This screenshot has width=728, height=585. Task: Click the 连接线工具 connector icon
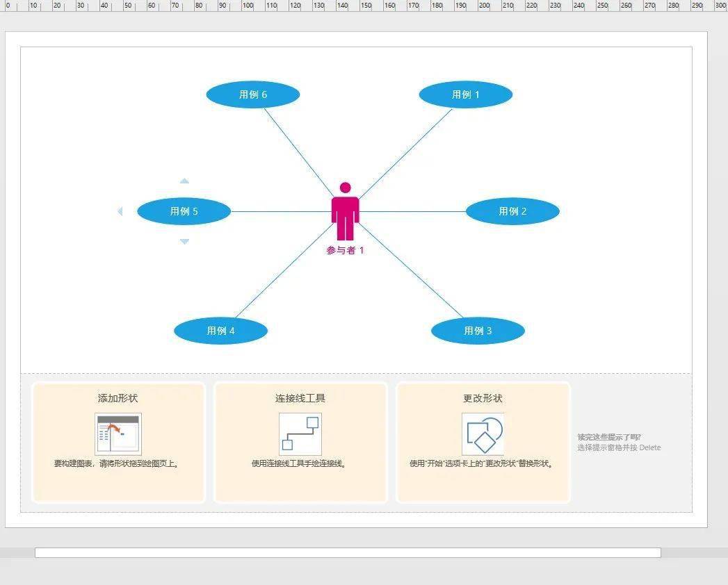300,434
